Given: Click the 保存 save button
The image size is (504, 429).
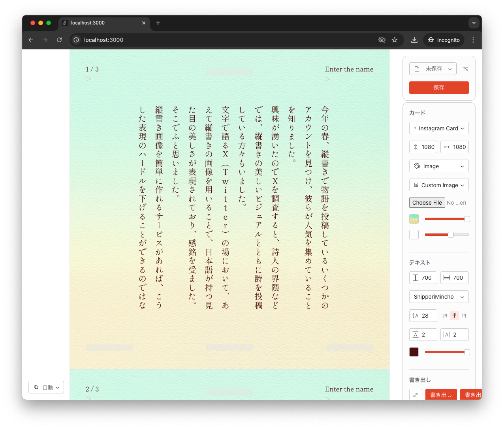Looking at the screenshot, I should pos(439,88).
